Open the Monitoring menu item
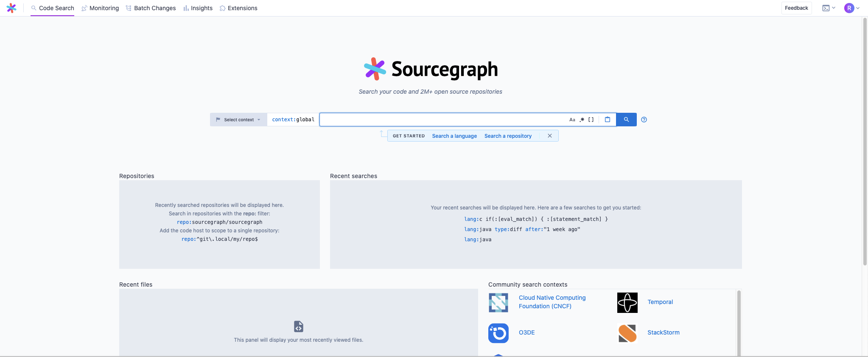 coord(100,8)
